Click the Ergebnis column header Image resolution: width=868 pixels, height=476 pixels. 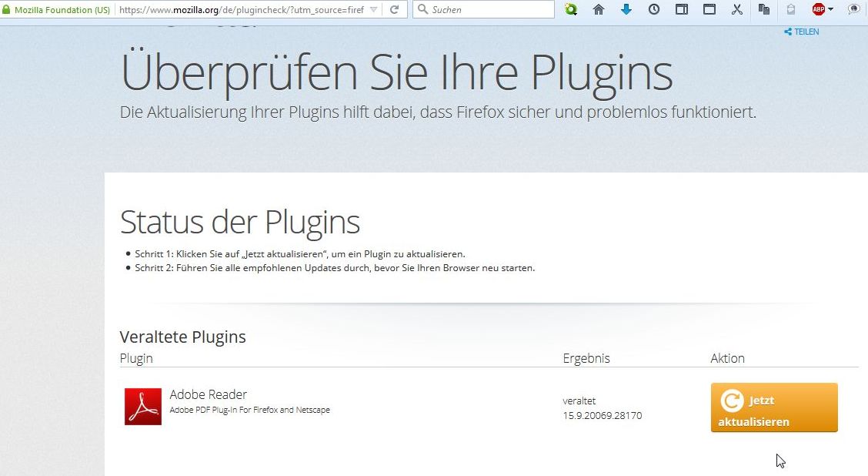point(586,358)
